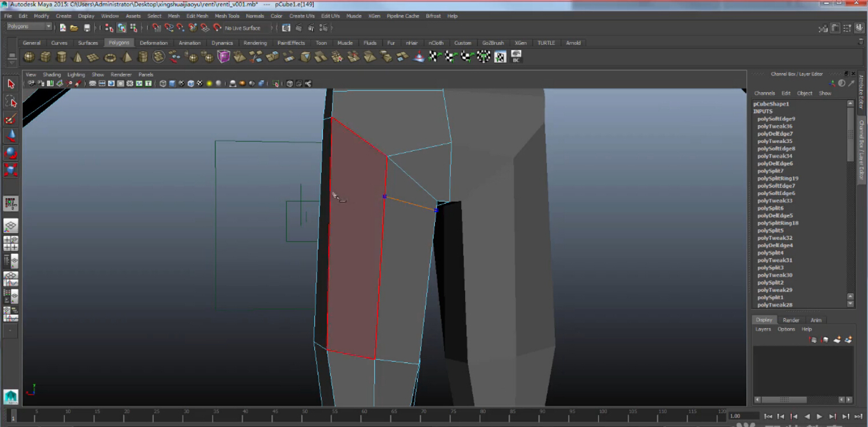Screen dimensions: 868x427
Task: Activate the Move tool in toolbox
Action: pyautogui.click(x=10, y=136)
